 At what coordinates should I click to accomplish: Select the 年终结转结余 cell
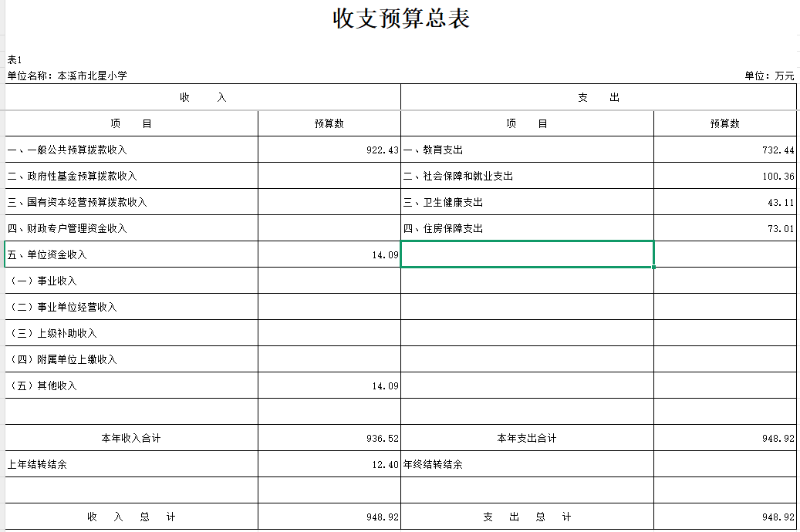click(x=528, y=464)
